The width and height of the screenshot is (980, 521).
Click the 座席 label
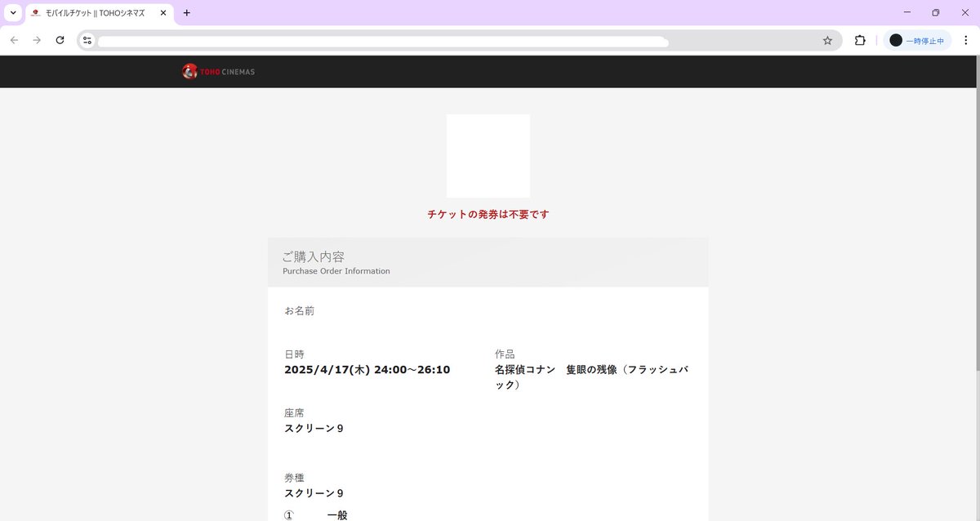[x=294, y=413]
